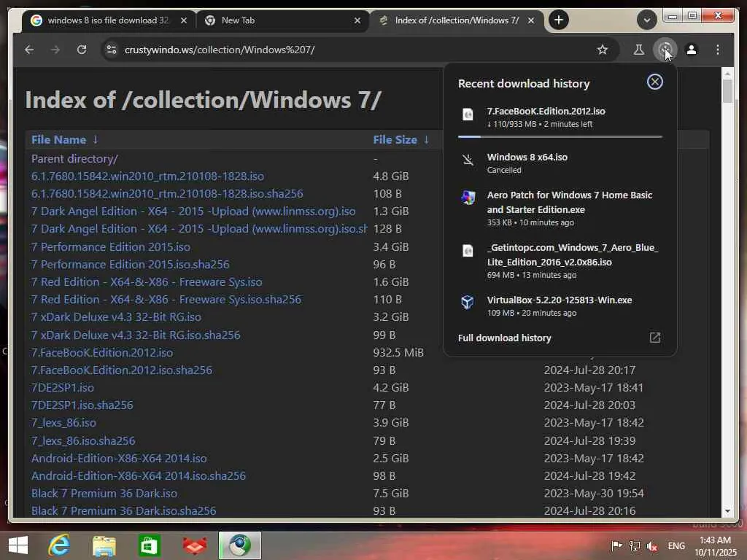Click the active browser taskbar icon
This screenshot has width=747, height=560.
(239, 545)
